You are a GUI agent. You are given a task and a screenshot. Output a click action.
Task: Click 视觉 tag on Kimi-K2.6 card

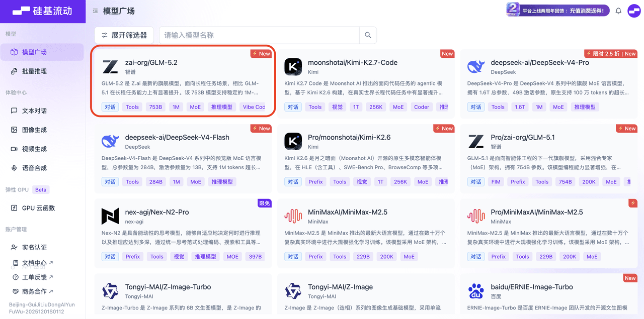[x=362, y=182]
